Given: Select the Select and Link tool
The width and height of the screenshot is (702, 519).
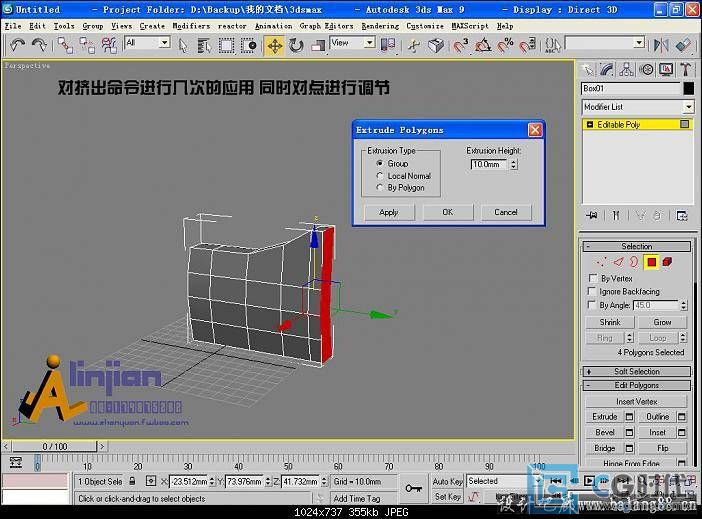Looking at the screenshot, I should 66,45.
